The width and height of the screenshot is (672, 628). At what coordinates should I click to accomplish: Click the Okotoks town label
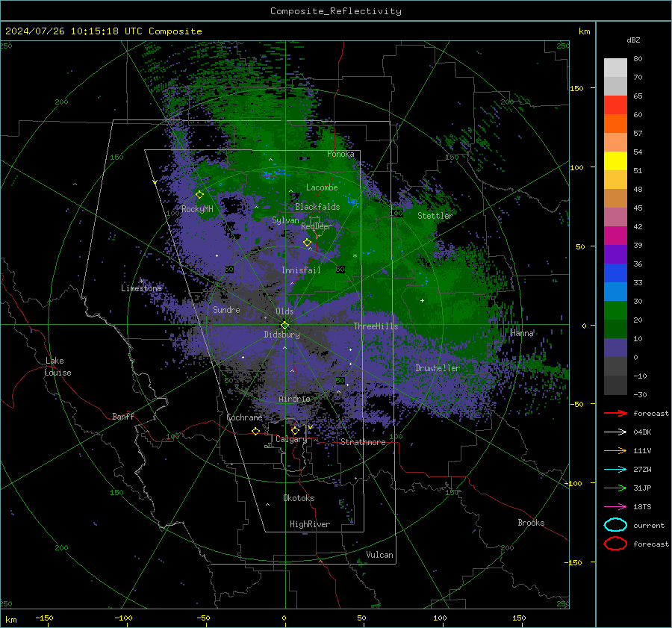pos(299,498)
